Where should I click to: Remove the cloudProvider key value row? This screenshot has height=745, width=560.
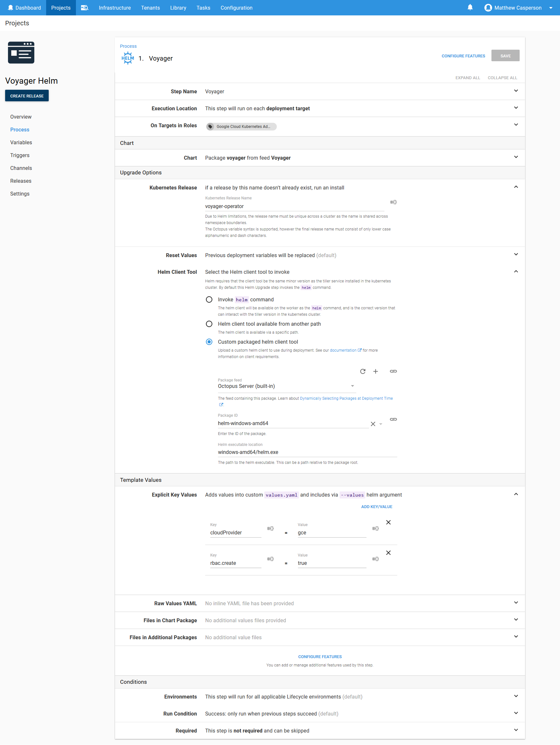click(x=388, y=522)
